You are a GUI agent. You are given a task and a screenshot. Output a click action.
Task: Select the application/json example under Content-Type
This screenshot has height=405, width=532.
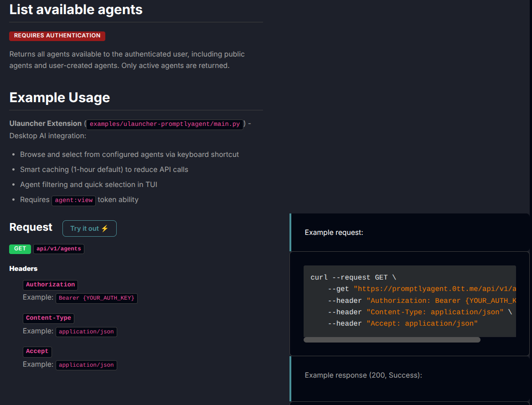(86, 332)
